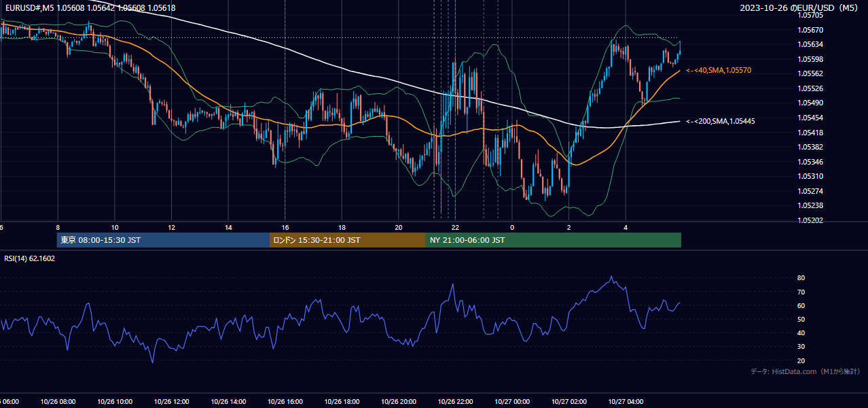Click price scale value 1.05418
The height and width of the screenshot is (408, 868).
tap(810, 133)
